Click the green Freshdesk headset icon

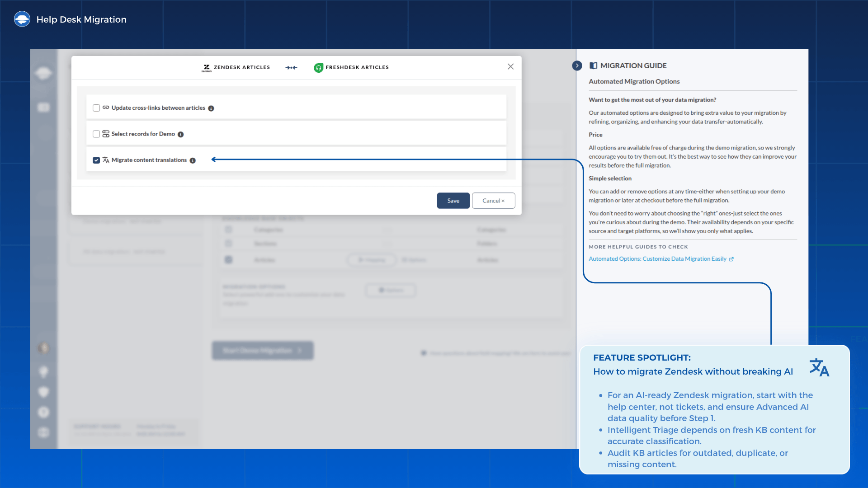(x=319, y=68)
